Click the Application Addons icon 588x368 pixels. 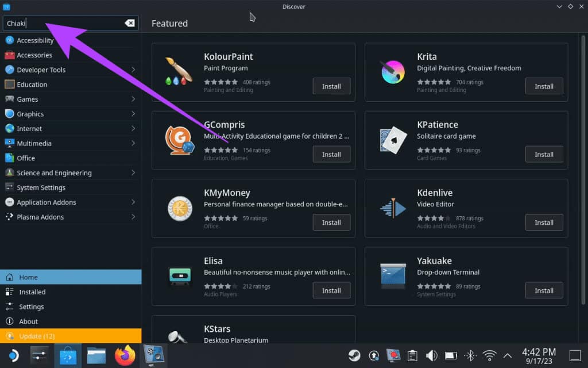(x=9, y=202)
